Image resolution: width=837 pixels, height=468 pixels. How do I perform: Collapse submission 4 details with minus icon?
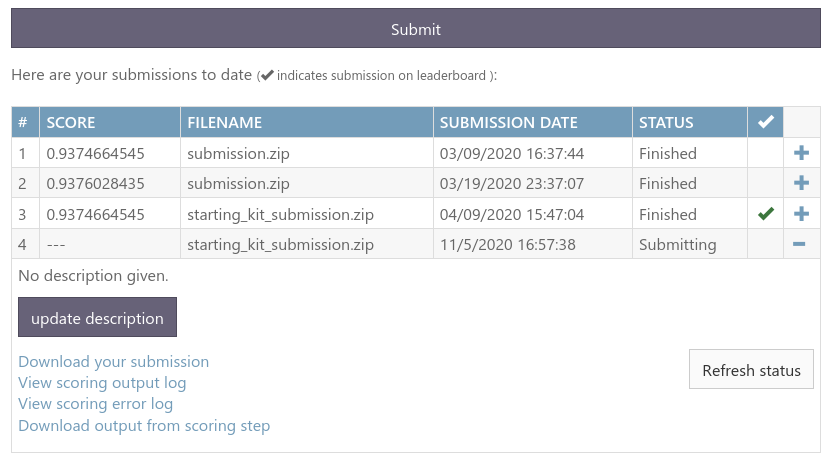click(x=801, y=245)
